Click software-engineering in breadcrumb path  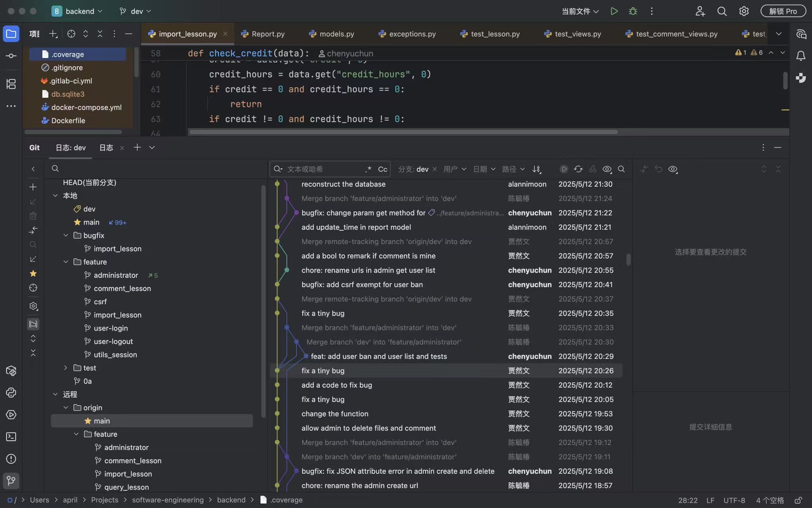(168, 500)
